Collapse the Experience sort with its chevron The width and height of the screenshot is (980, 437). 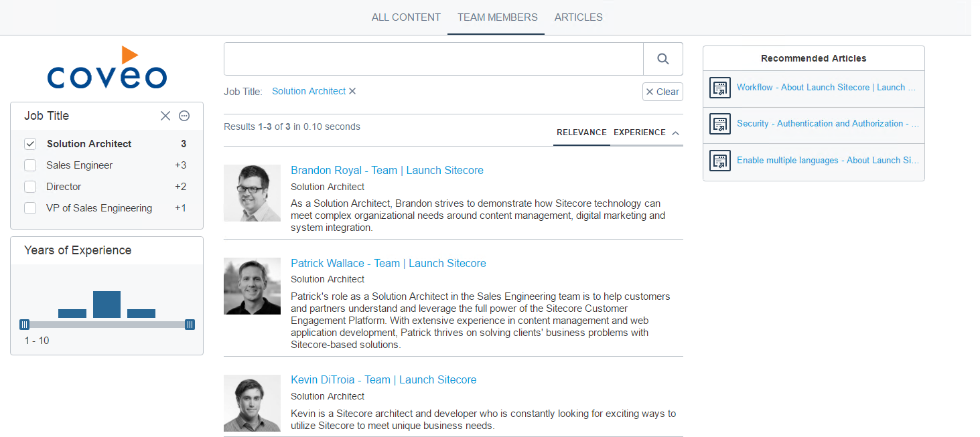click(x=676, y=133)
